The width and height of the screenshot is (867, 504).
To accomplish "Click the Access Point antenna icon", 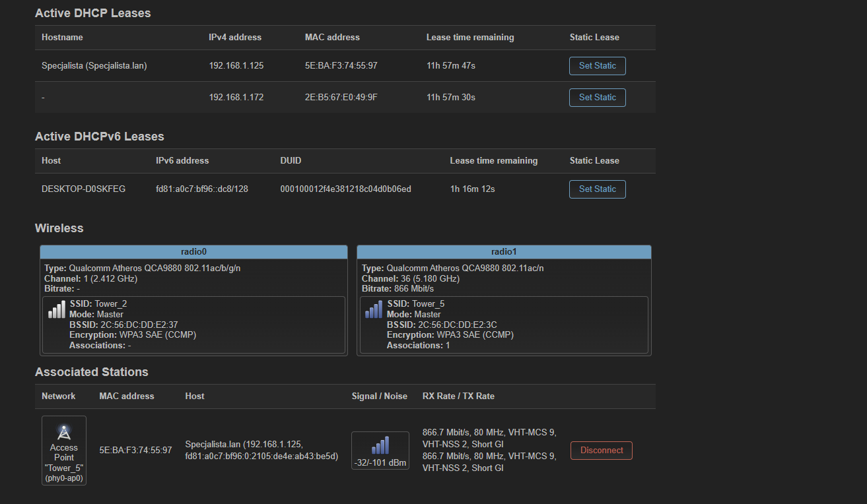I will pyautogui.click(x=64, y=432).
